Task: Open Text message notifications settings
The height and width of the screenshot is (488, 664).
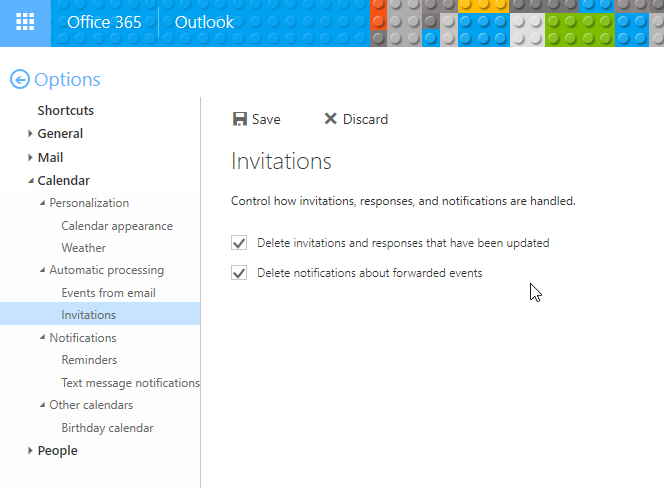Action: [130, 383]
